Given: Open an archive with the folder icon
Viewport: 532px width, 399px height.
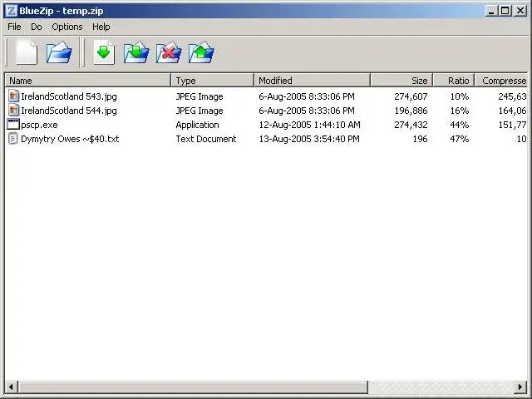Looking at the screenshot, I should tap(59, 52).
